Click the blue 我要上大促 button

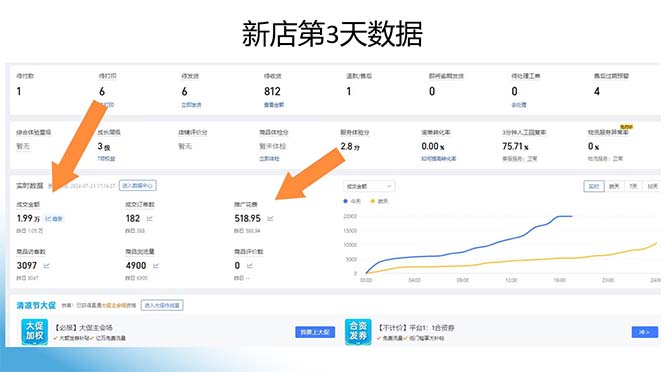[x=315, y=332]
